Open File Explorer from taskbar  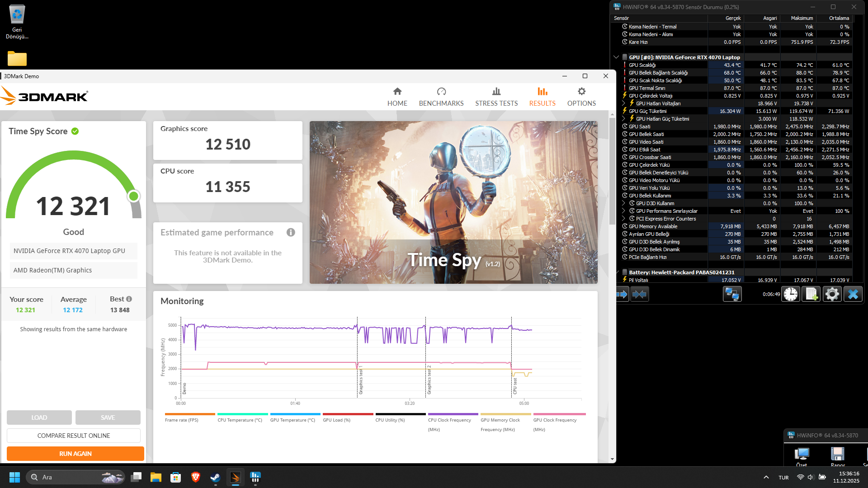[156, 477]
